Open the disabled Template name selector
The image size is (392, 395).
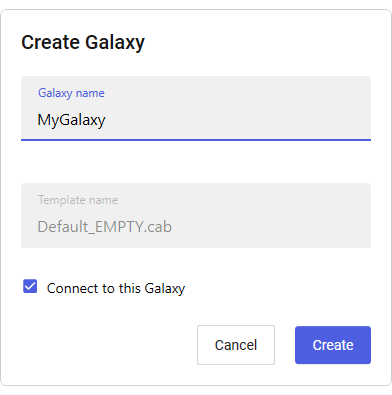[x=196, y=215]
